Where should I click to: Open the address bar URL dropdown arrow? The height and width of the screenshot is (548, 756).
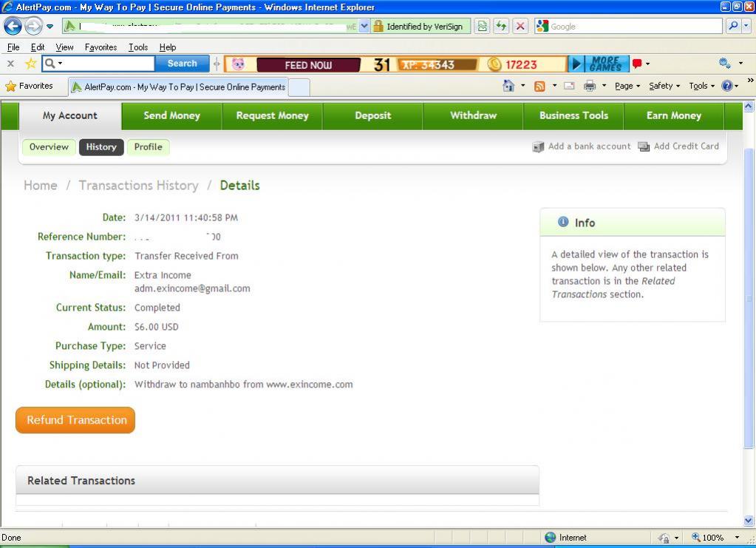click(x=364, y=26)
